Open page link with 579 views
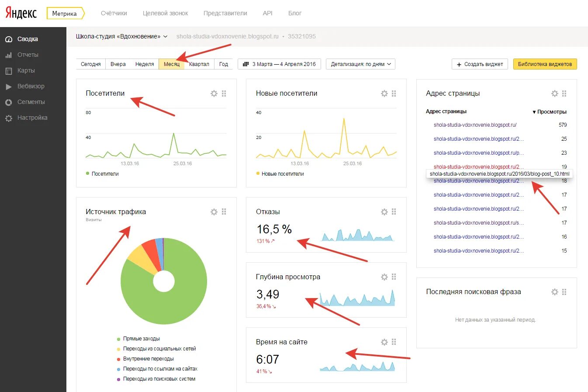Screen dimensions: 588x392 [475, 125]
